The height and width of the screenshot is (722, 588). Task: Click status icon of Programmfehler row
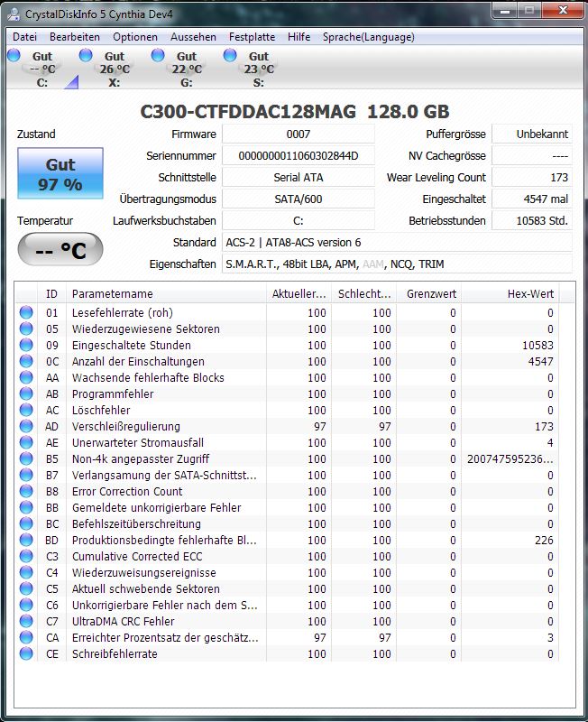pyautogui.click(x=26, y=393)
